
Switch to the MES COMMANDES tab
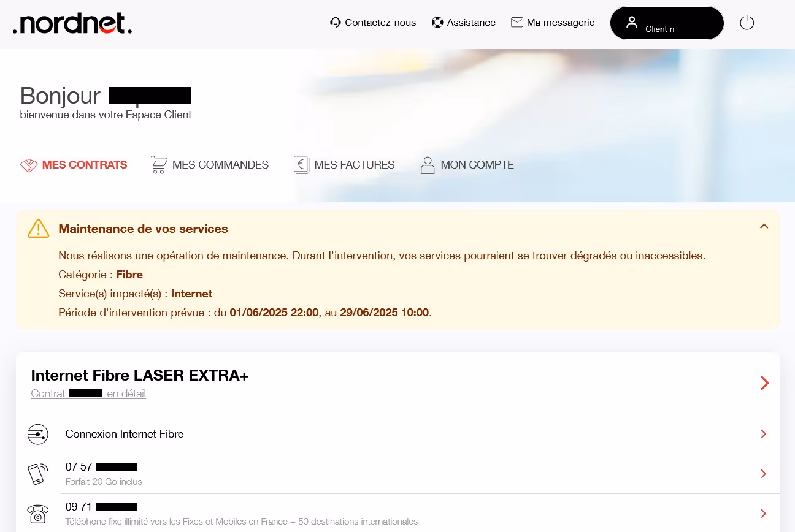[221, 165]
